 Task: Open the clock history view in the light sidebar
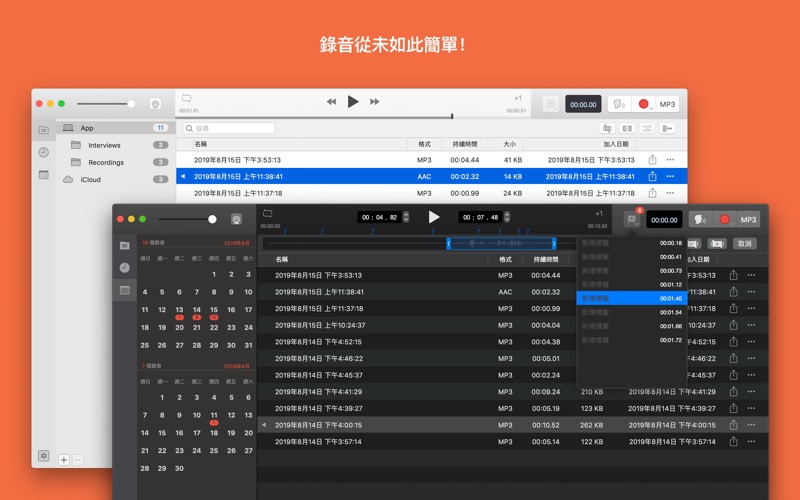pyautogui.click(x=44, y=152)
